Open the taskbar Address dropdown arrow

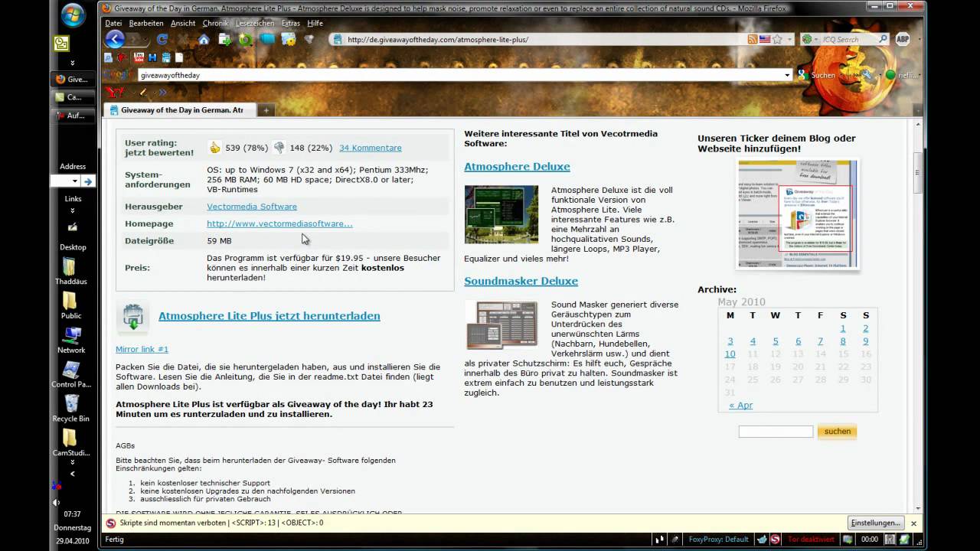pyautogui.click(x=74, y=181)
